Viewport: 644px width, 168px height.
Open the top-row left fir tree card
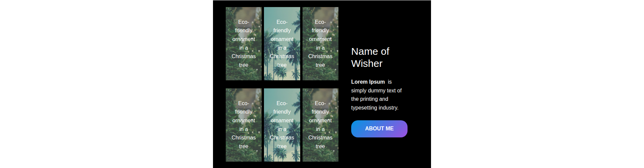coord(244,44)
